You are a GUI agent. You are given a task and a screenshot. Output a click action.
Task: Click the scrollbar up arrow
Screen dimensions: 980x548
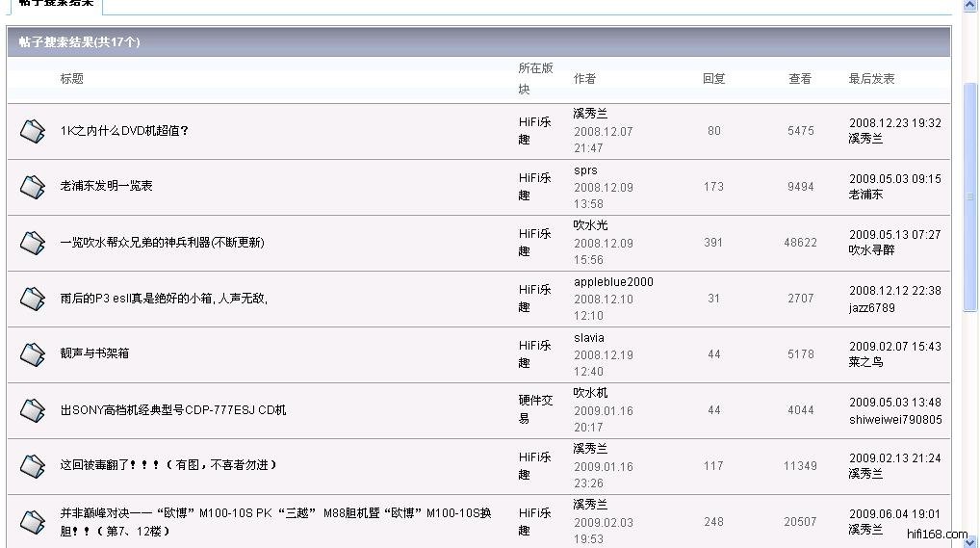tap(970, 6)
